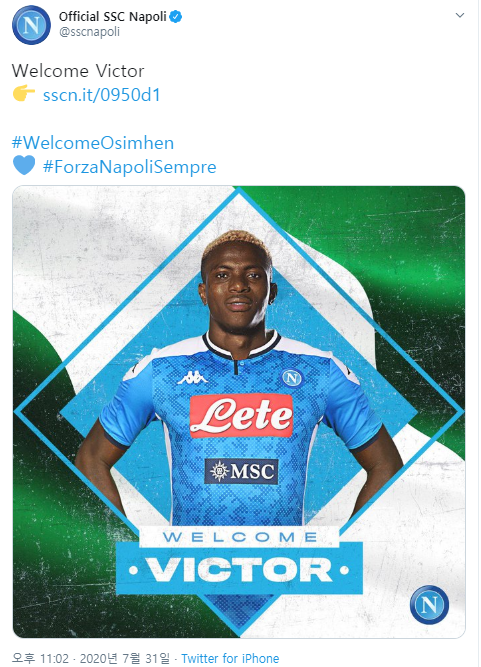Click the MSC sponsor logo on jersey
481x667 pixels.
coord(241,471)
